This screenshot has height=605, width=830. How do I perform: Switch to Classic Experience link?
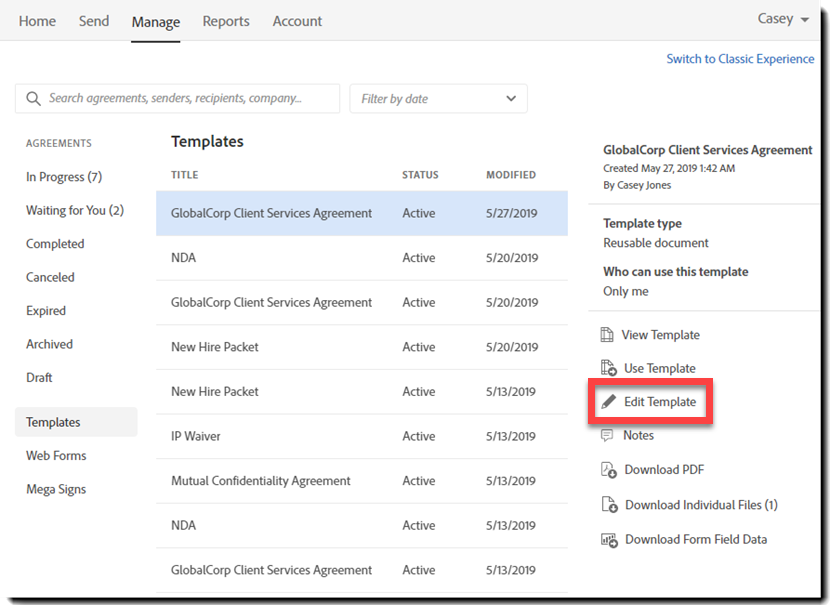(x=740, y=59)
